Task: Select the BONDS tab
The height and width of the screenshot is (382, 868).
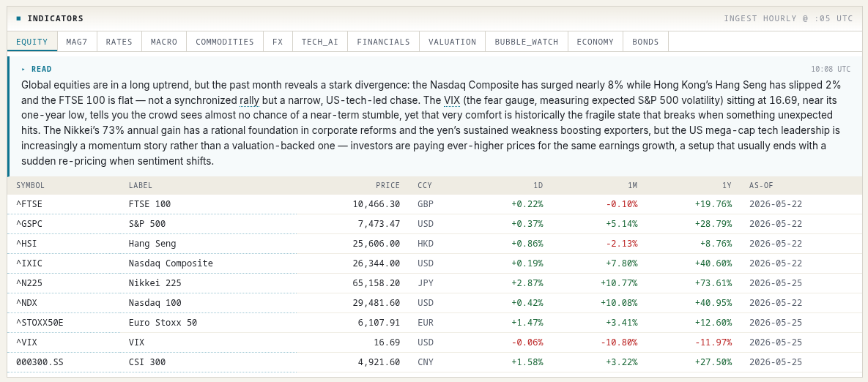Action: point(645,42)
